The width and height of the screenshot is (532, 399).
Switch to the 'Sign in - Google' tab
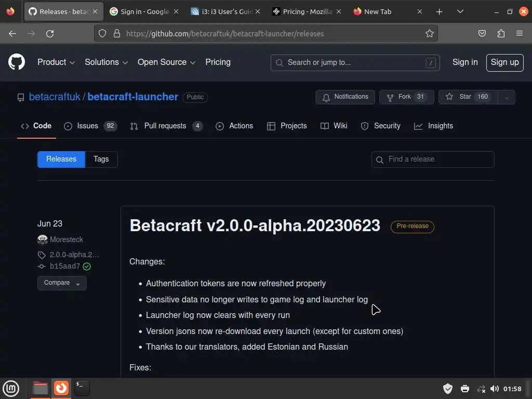click(144, 11)
